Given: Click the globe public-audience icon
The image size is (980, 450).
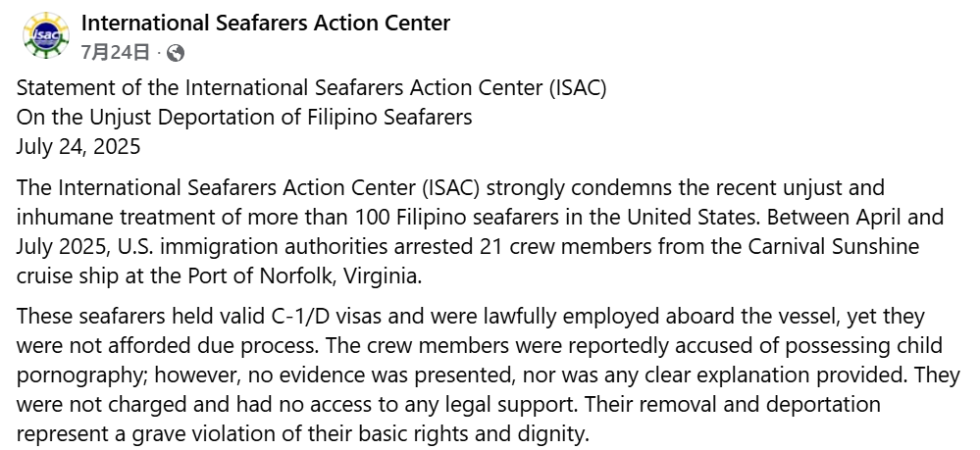Looking at the screenshot, I should tap(176, 52).
